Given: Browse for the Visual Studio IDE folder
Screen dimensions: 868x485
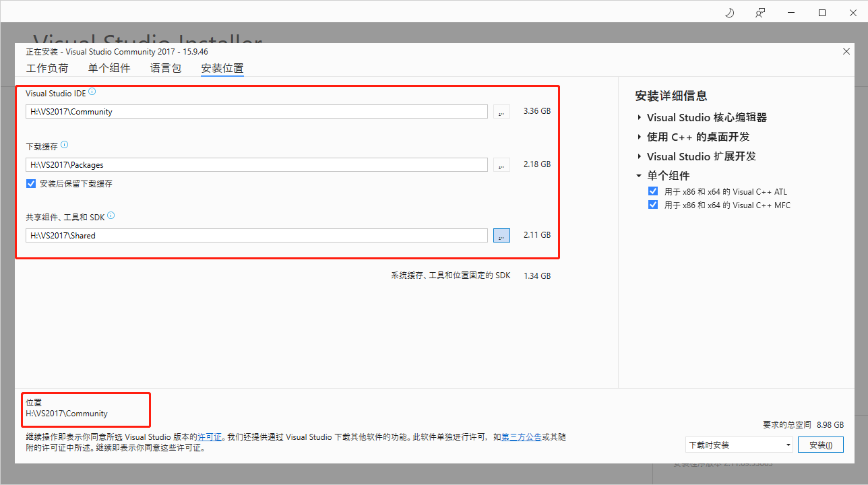Looking at the screenshot, I should click(501, 111).
